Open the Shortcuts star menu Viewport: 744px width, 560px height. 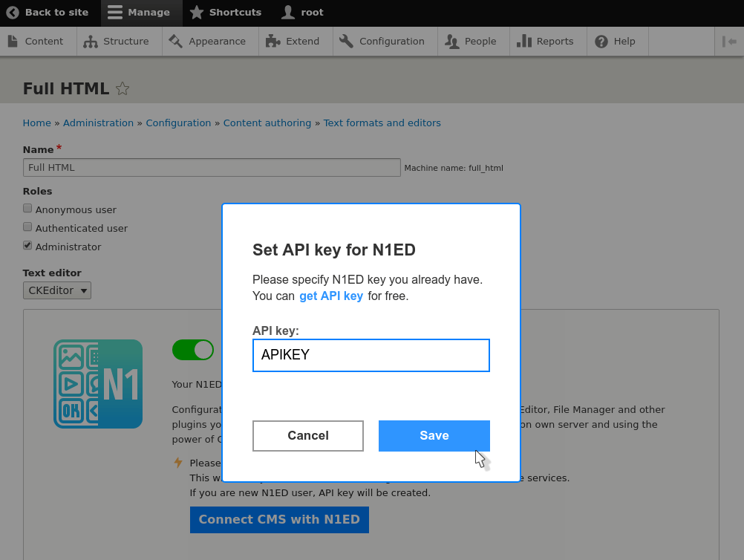pyautogui.click(x=226, y=13)
